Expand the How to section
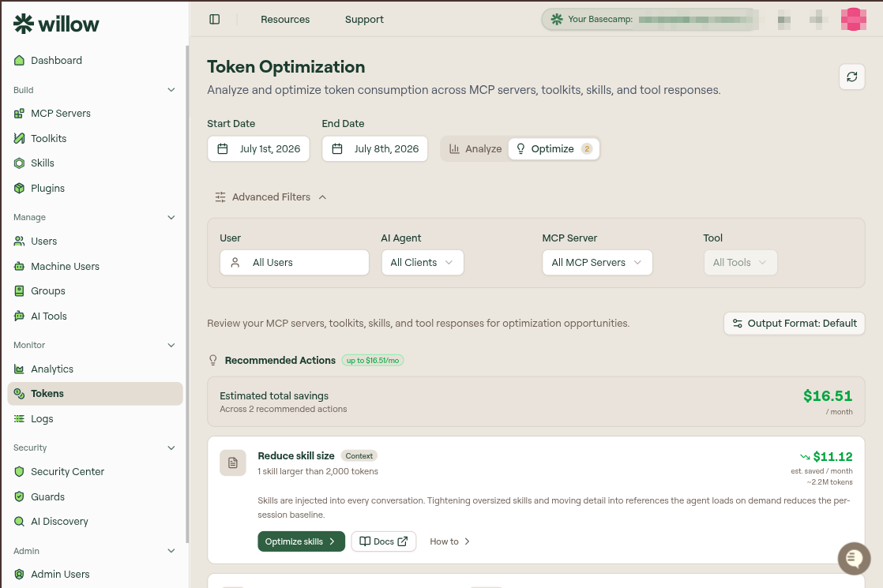This screenshot has width=883, height=588. (450, 541)
